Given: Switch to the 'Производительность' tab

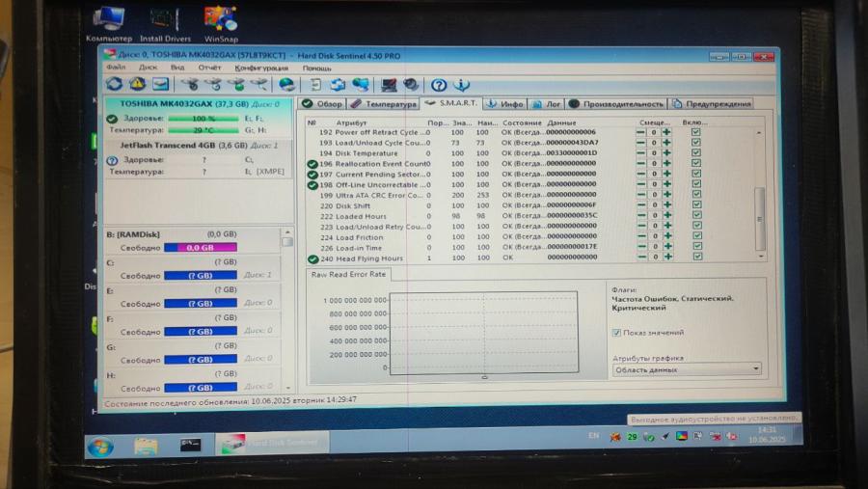Looking at the screenshot, I should click(617, 104).
